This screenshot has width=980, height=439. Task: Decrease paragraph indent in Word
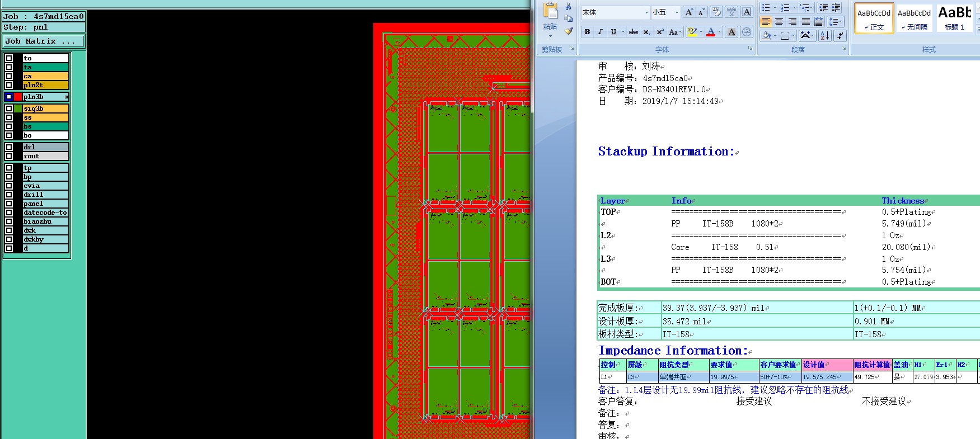(823, 7)
